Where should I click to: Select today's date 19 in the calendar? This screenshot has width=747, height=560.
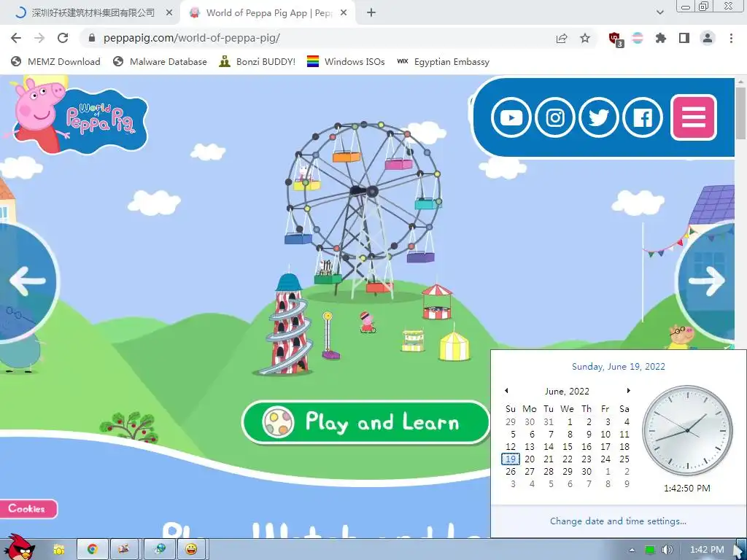click(510, 459)
